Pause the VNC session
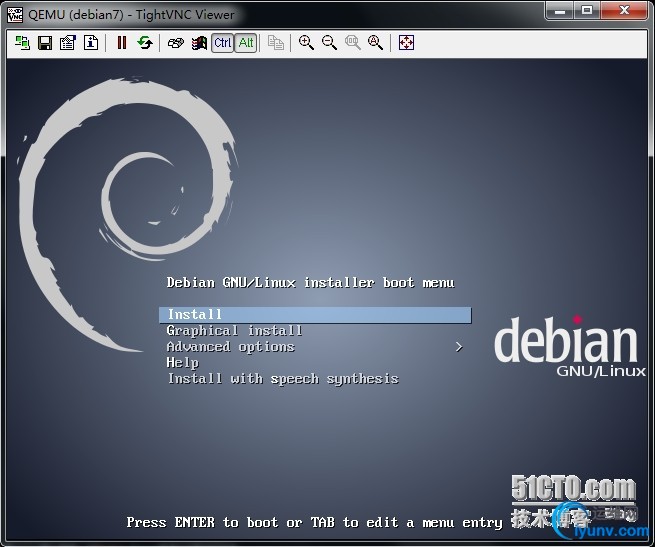This screenshot has height=547, width=655. point(122,43)
